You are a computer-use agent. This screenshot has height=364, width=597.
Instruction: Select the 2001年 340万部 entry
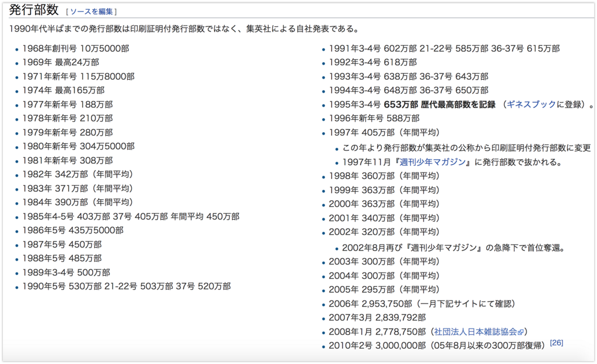pyautogui.click(x=384, y=218)
